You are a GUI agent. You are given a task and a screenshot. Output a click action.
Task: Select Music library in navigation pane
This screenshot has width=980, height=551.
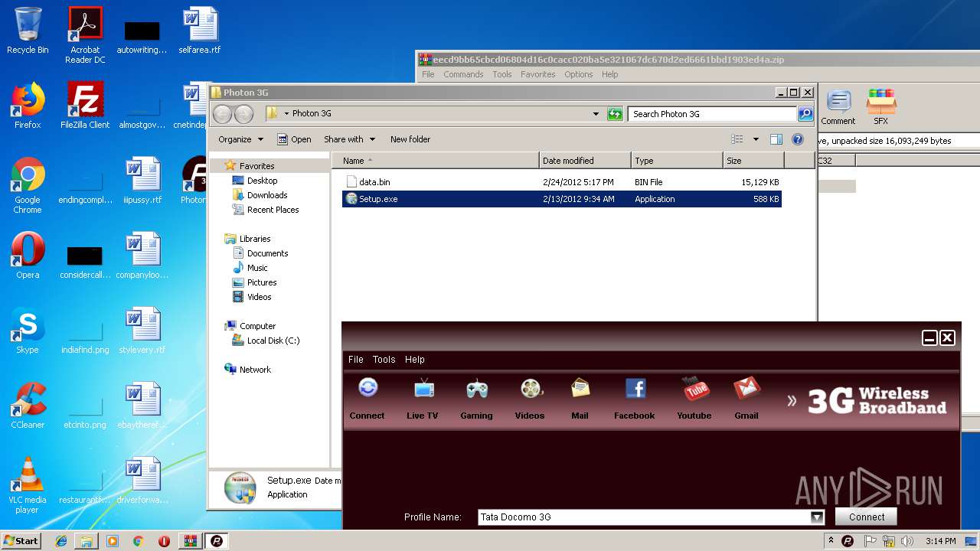[x=250, y=268]
